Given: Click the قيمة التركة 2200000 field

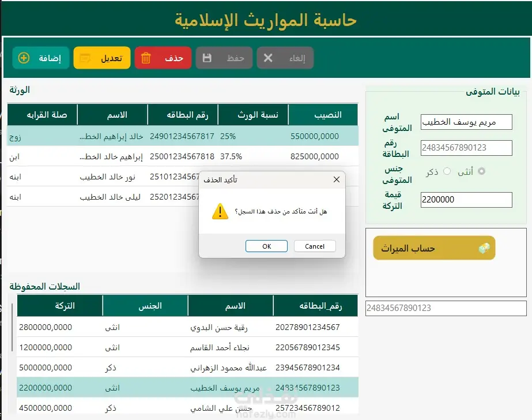Looking at the screenshot, I should click(466, 200).
